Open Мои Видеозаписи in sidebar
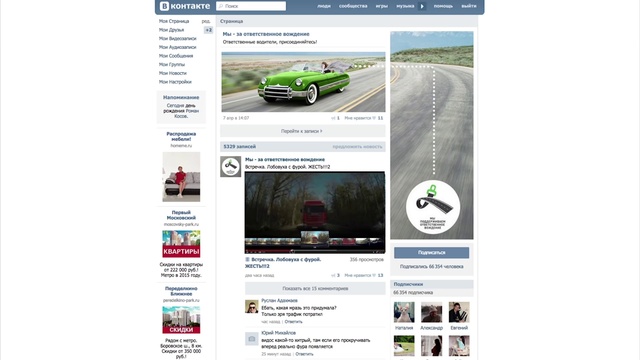 point(178,38)
